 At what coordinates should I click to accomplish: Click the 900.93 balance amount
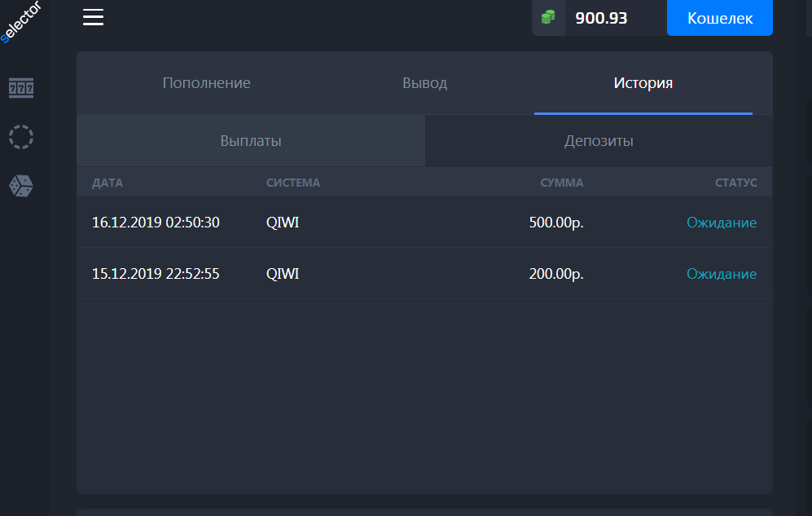pos(601,18)
